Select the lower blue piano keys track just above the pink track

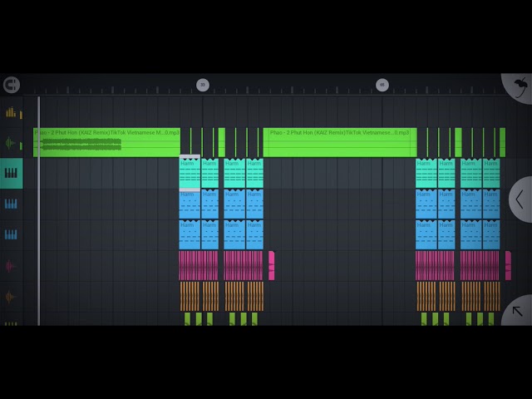[11, 234]
